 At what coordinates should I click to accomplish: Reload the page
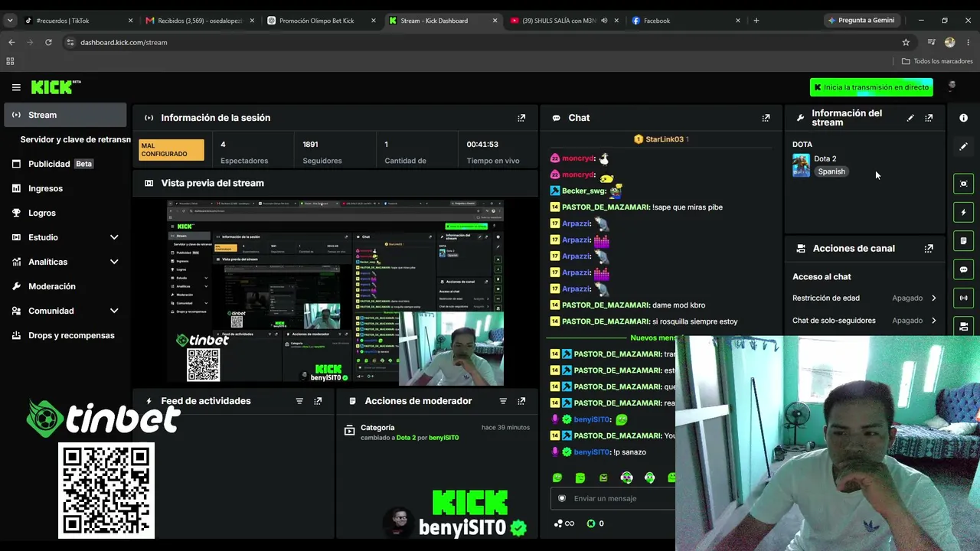point(48,42)
